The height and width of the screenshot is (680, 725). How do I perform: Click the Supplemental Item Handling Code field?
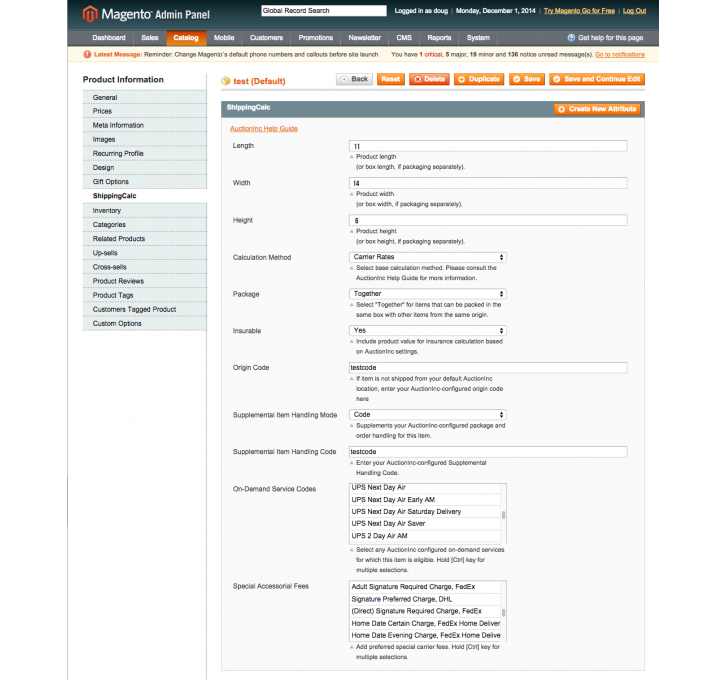click(x=488, y=452)
